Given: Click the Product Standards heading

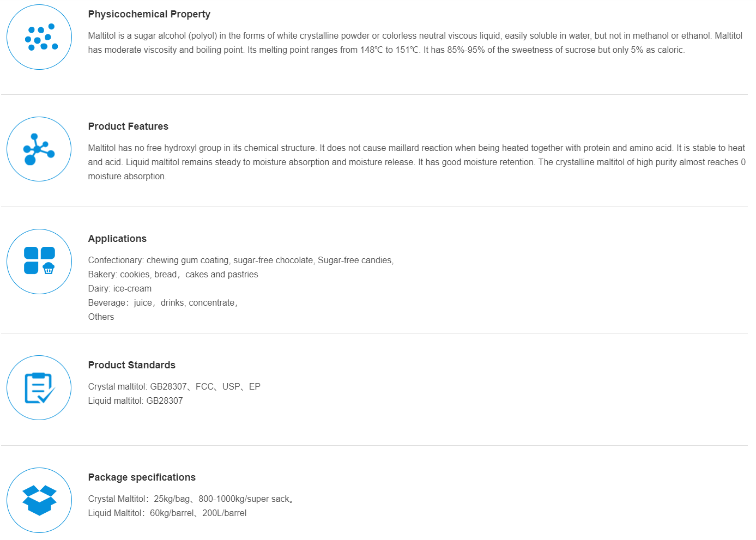Looking at the screenshot, I should pyautogui.click(x=131, y=365).
